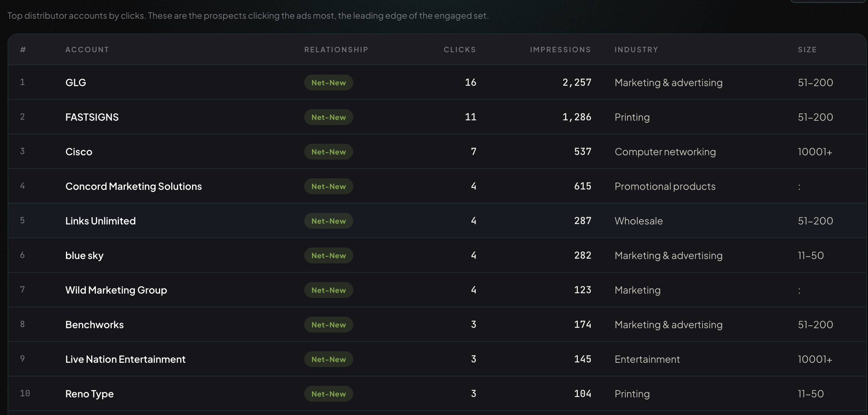
Task: Click the 51-200 size in GLG row
Action: pyautogui.click(x=815, y=82)
